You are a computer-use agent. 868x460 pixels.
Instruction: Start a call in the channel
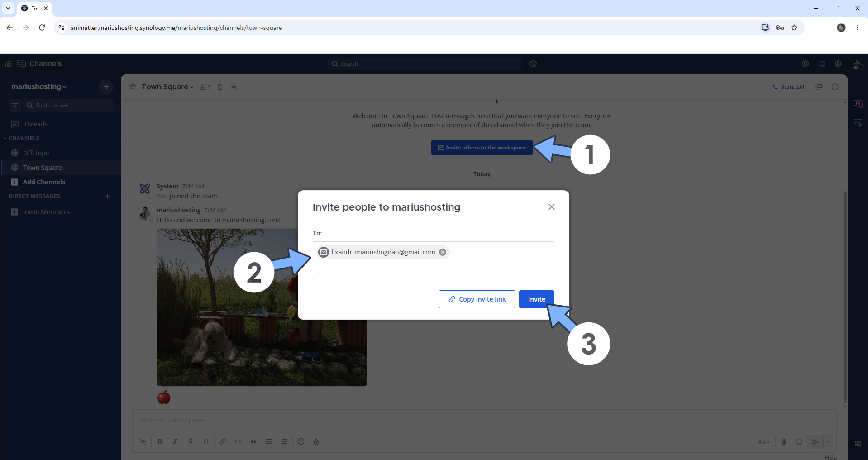788,87
